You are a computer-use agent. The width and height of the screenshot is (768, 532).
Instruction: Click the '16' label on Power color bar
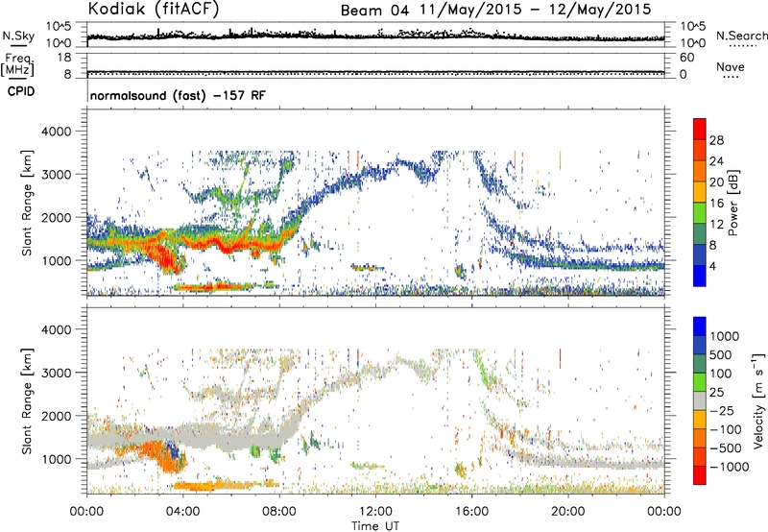click(716, 204)
